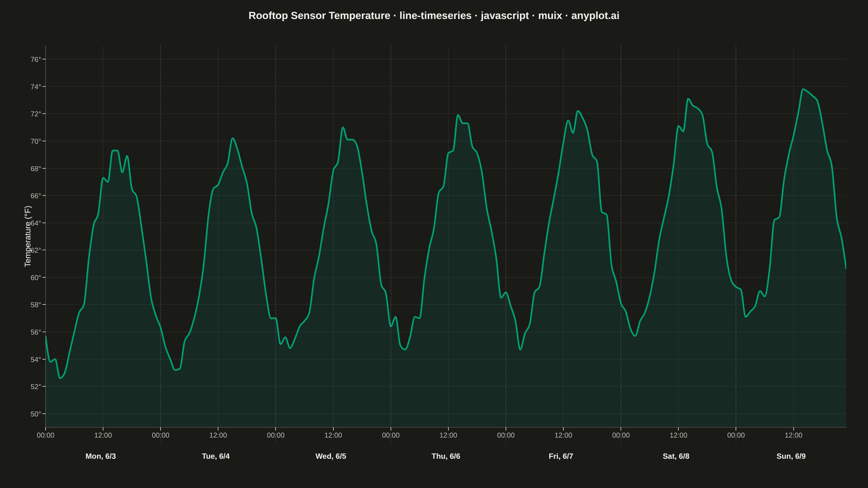Click the first 12:00 tick under Monday
The height and width of the screenshot is (488, 868).
[103, 435]
